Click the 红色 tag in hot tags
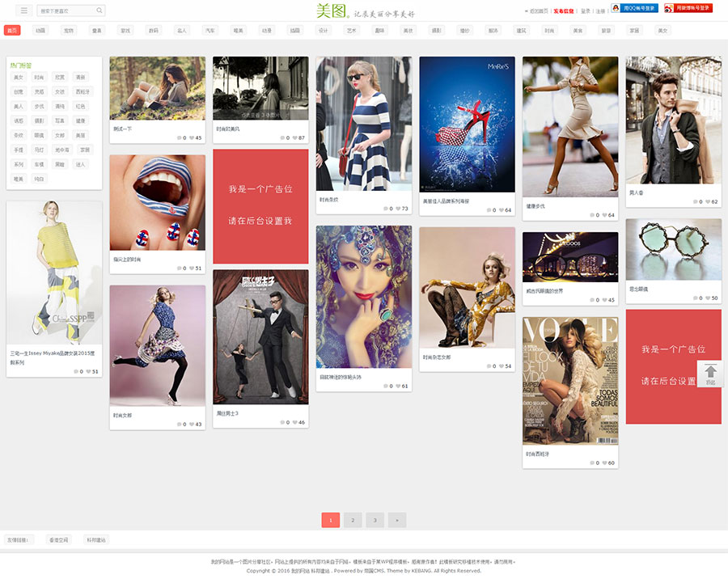728x579 pixels. click(81, 106)
